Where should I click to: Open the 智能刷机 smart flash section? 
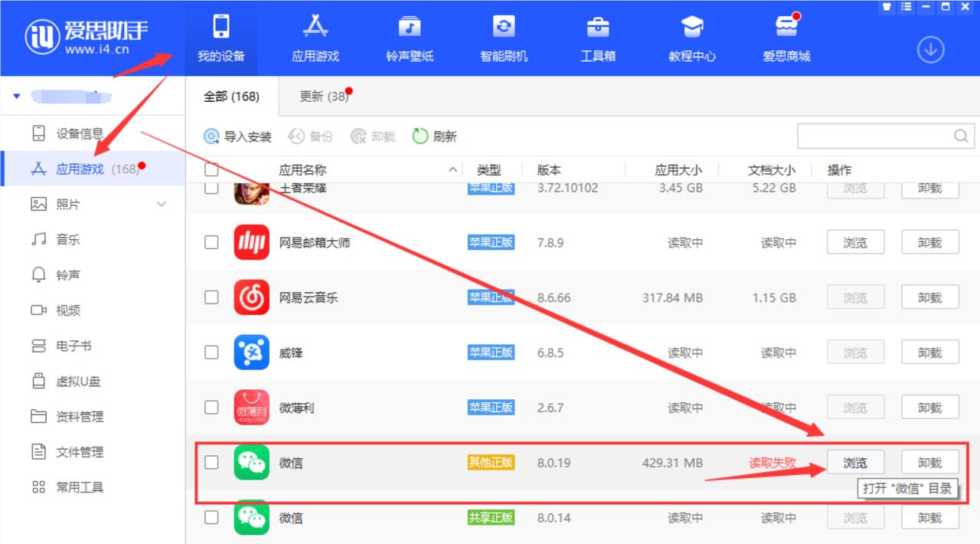pyautogui.click(x=504, y=28)
